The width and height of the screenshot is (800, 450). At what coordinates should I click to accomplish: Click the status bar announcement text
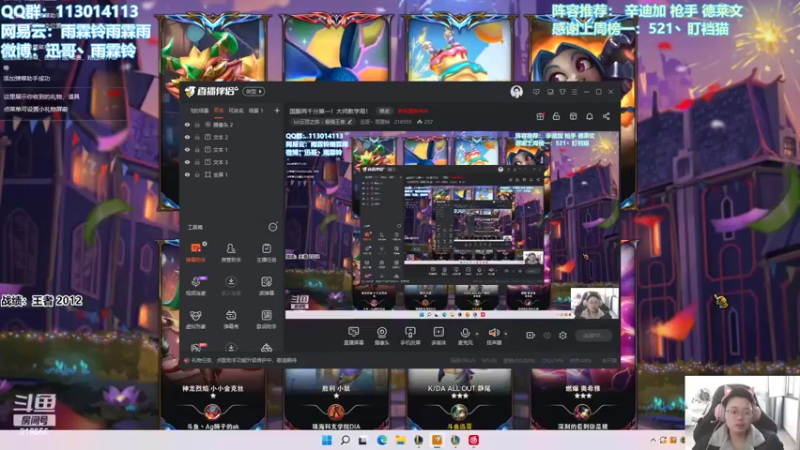(x=244, y=360)
